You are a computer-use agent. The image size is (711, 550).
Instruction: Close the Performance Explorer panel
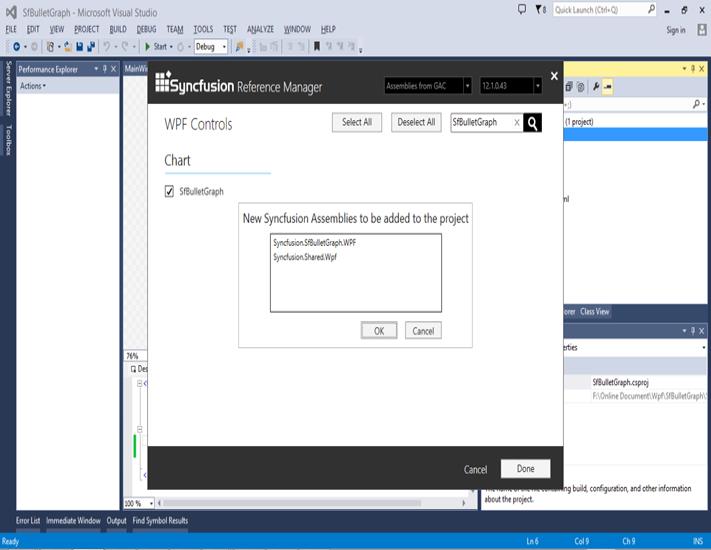(113, 69)
